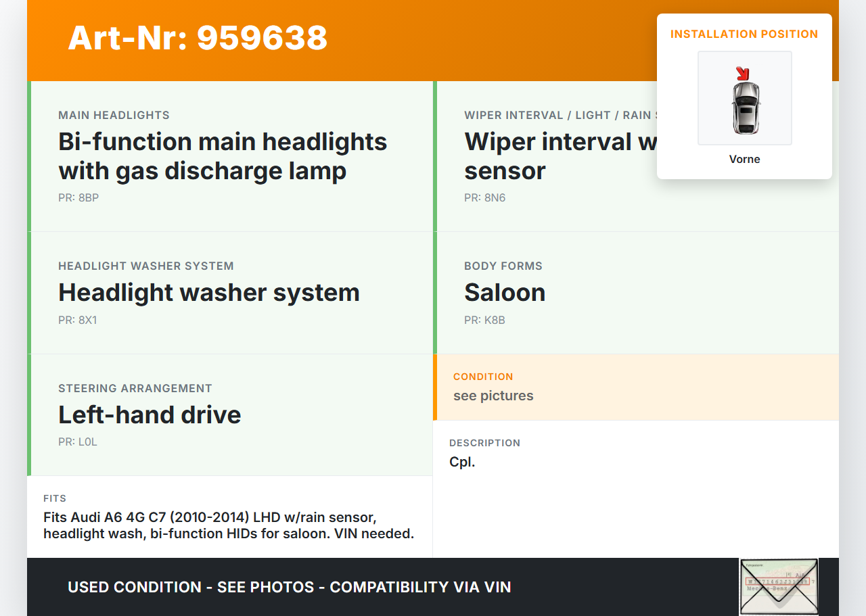Click the PR: K8B code
The height and width of the screenshot is (616, 866).
(484, 320)
